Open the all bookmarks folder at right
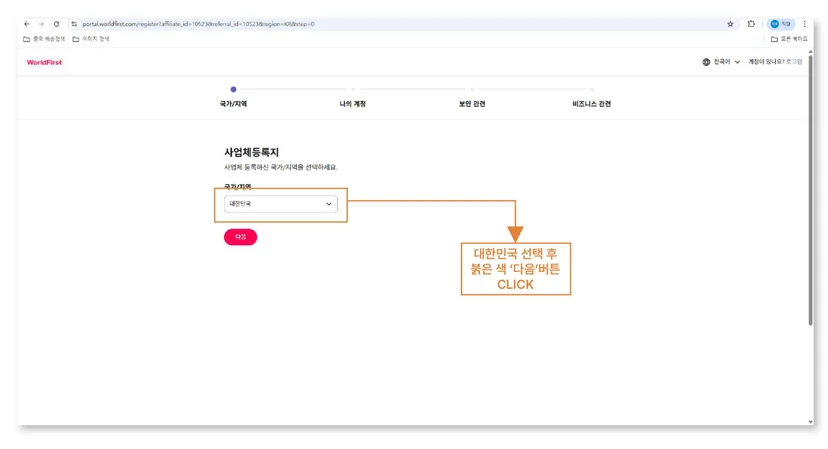The image size is (828, 449). pos(789,39)
